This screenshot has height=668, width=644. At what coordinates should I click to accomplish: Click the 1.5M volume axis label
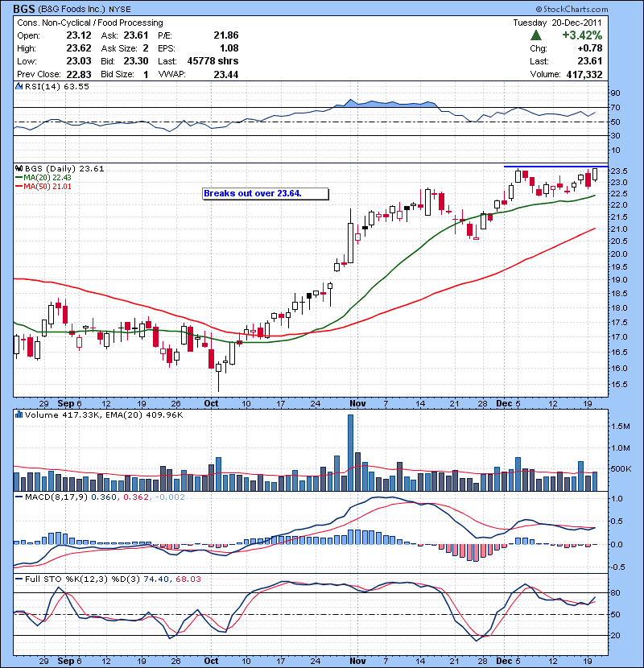click(x=620, y=426)
